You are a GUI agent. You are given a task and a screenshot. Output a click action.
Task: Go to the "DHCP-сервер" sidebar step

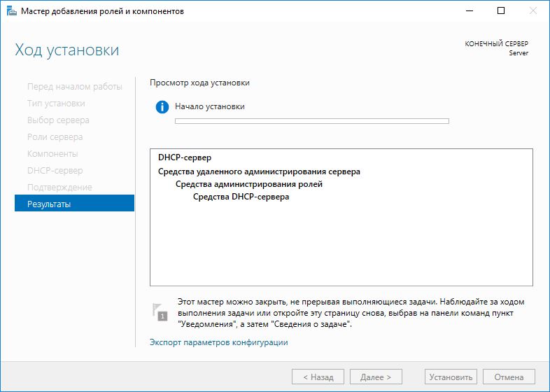(55, 170)
